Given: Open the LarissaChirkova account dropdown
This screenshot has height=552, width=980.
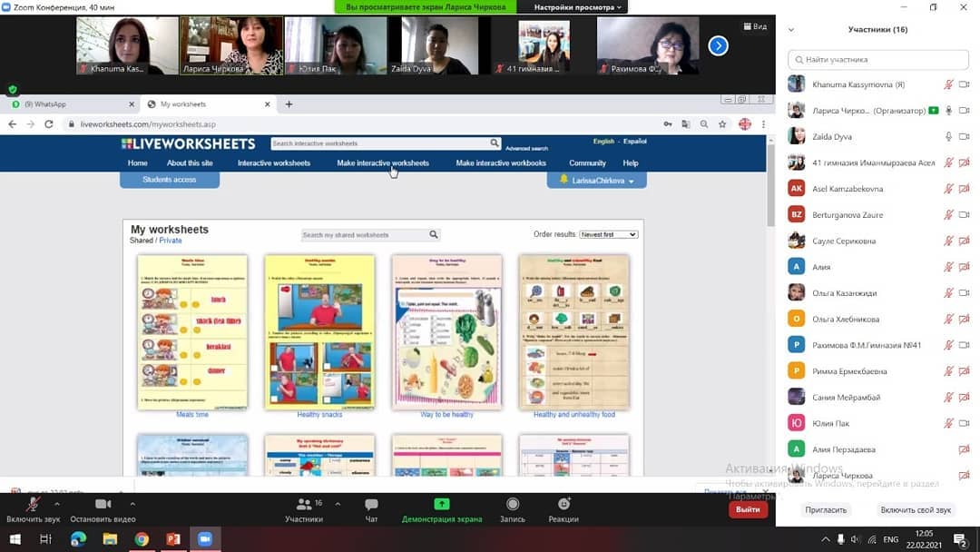Looking at the screenshot, I should (597, 181).
